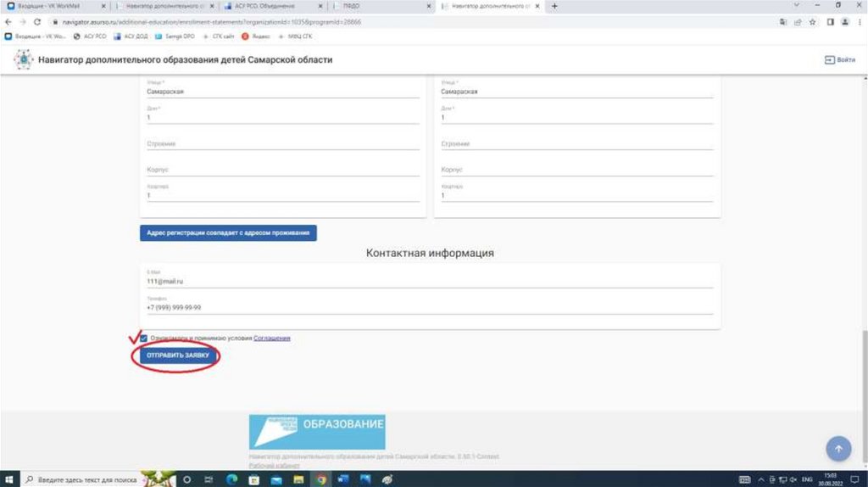This screenshot has height=487, width=868.
Task: Click the navigator site logo icon
Action: coord(23,59)
